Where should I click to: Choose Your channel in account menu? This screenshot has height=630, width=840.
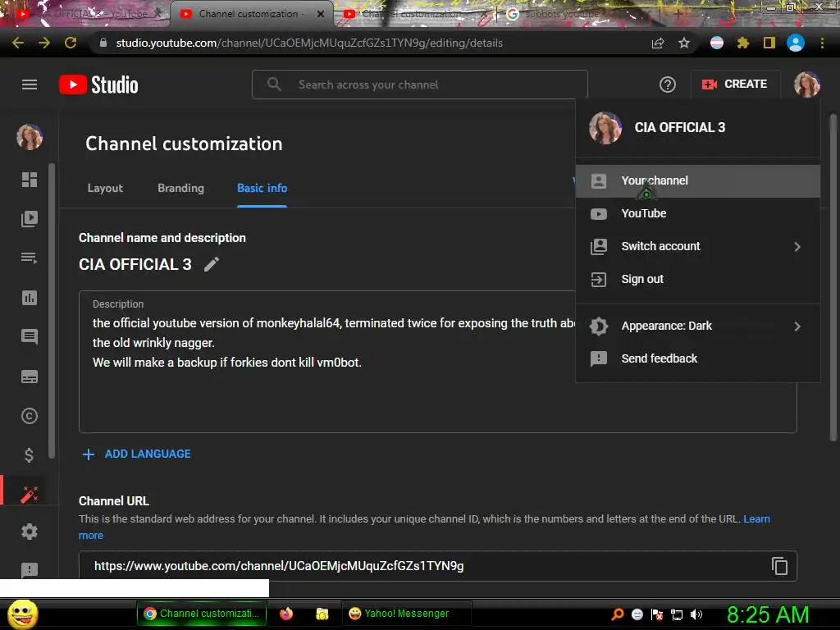click(697, 180)
